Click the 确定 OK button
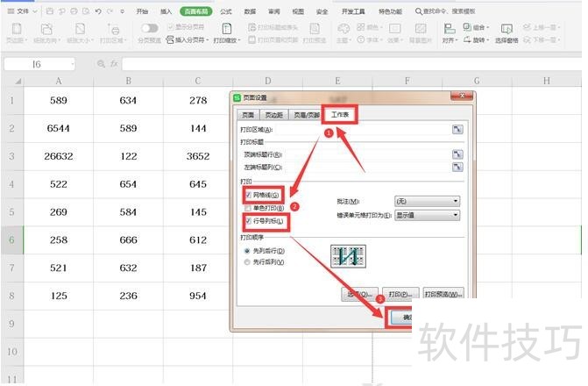The width and height of the screenshot is (588, 386). [x=400, y=318]
